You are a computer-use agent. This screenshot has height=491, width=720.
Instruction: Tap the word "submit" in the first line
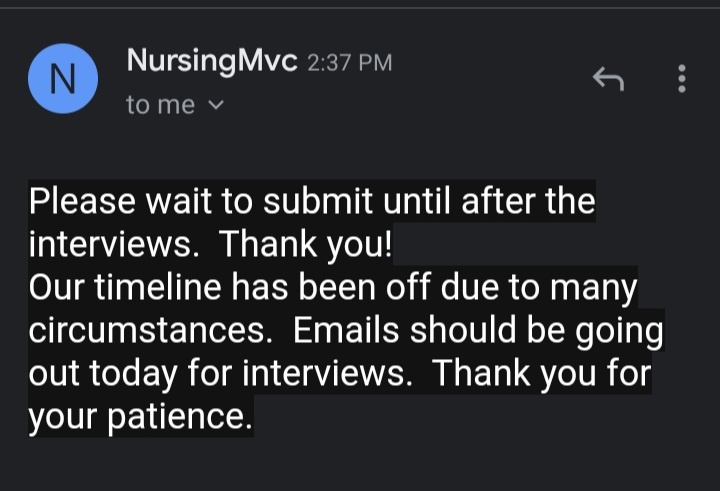[x=318, y=201]
